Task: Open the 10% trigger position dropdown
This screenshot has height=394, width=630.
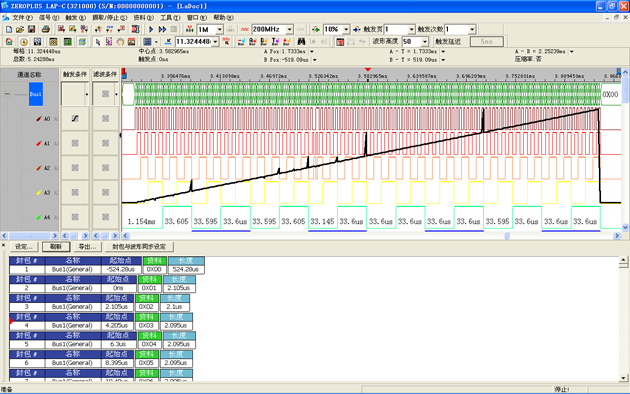Action: tap(346, 29)
